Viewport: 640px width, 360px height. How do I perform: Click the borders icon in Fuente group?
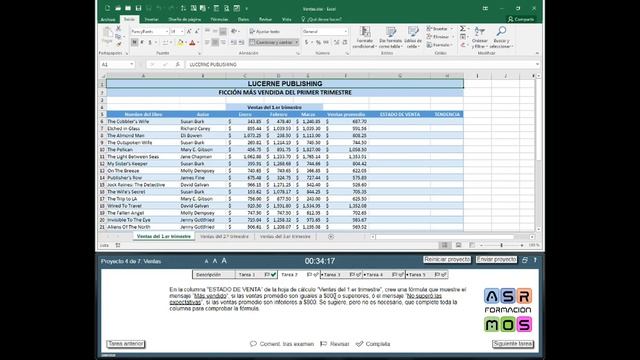[165, 42]
